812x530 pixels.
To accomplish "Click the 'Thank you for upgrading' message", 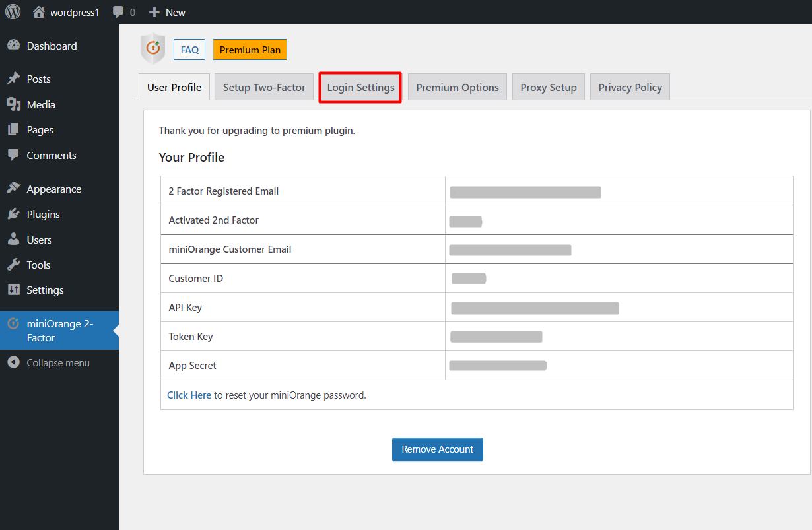I will tap(257, 131).
